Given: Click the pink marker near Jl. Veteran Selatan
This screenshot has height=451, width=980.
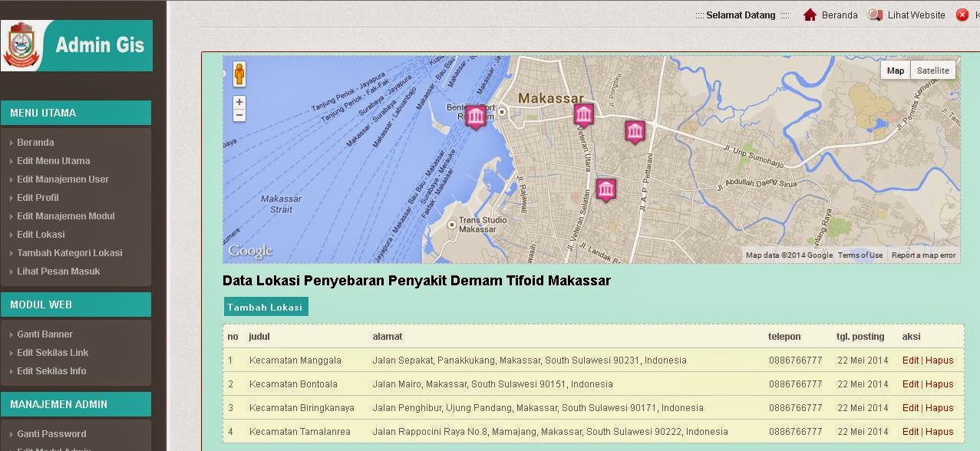Looking at the screenshot, I should pos(606,189).
